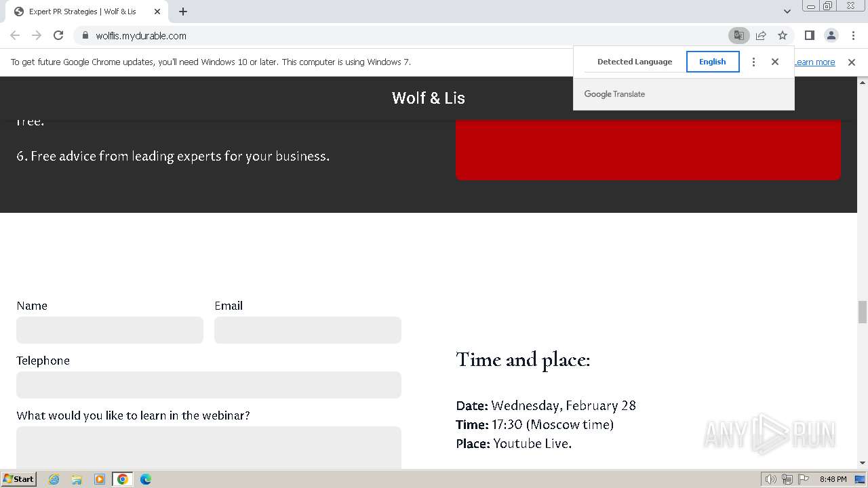The width and height of the screenshot is (868, 488).
Task: Reload the current page
Action: click(x=58, y=35)
